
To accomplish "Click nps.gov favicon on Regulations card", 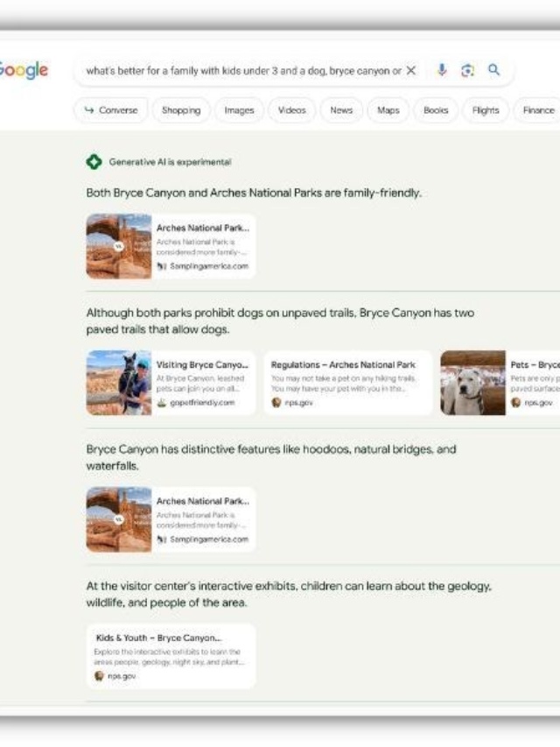I will click(276, 403).
